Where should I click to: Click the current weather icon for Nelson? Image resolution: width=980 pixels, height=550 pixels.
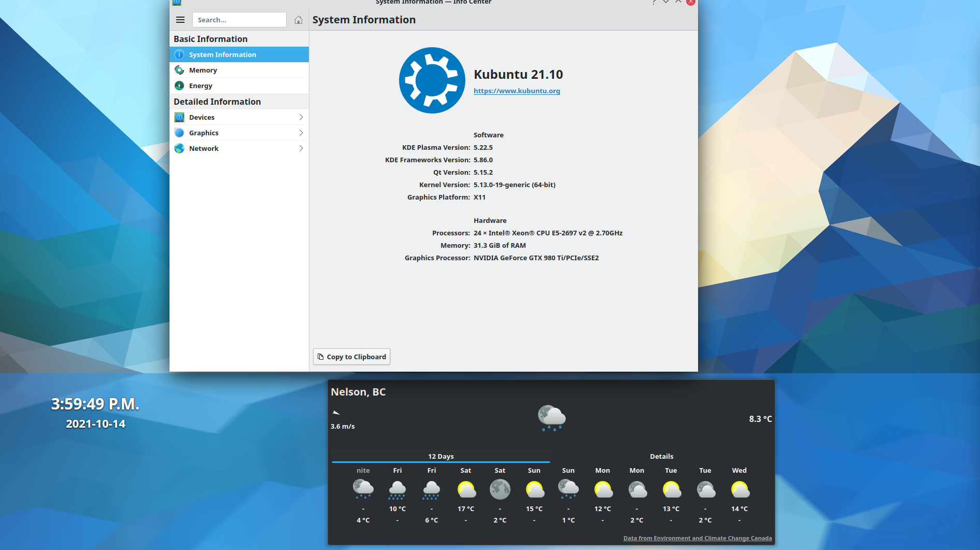click(551, 418)
